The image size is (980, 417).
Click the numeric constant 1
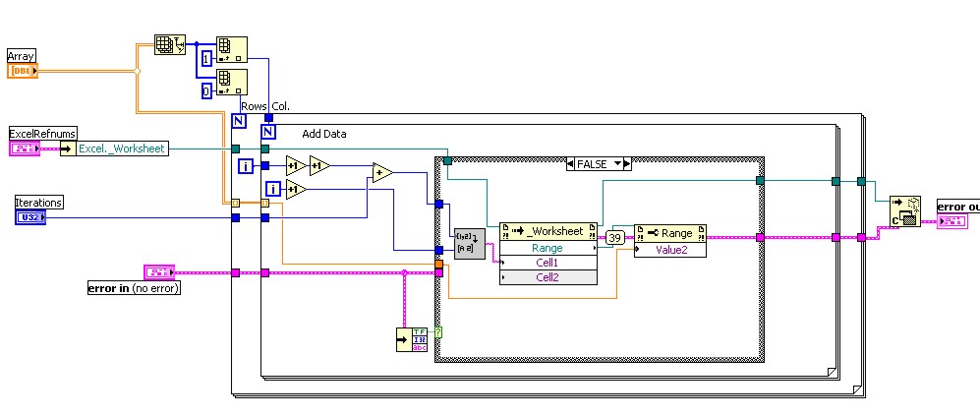[x=207, y=59]
